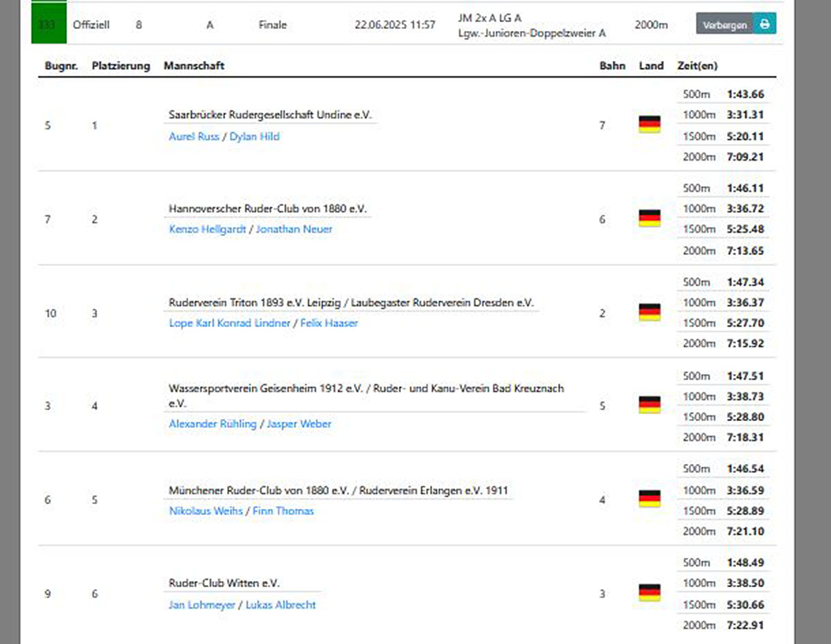This screenshot has width=831, height=644.
Task: Open the Lukas Albrecht athlete link
Action: point(280,605)
